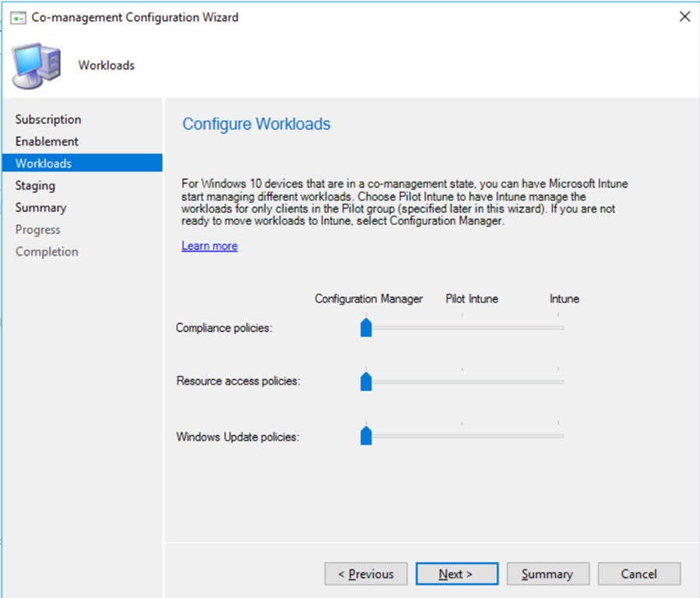Select the Workloads step in sidebar

(x=44, y=164)
